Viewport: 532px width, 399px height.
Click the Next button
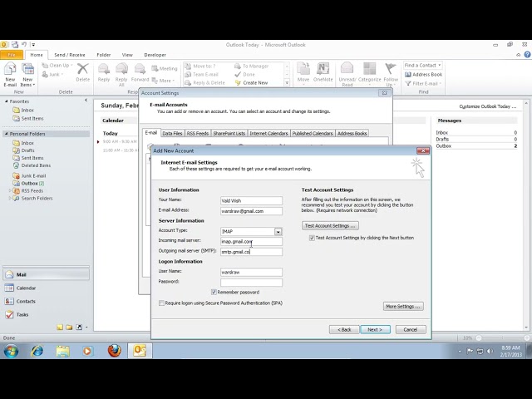click(x=375, y=329)
